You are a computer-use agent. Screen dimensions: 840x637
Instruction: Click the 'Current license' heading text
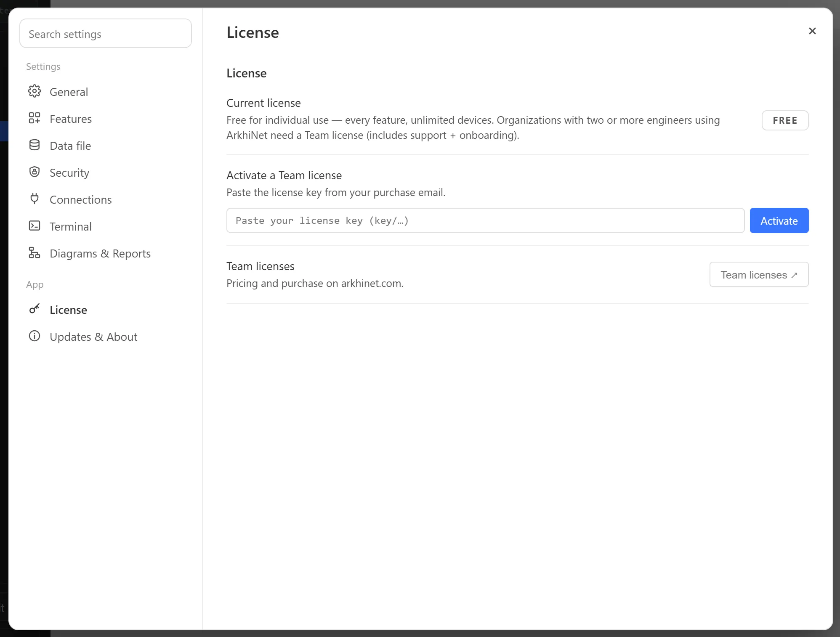[263, 103]
